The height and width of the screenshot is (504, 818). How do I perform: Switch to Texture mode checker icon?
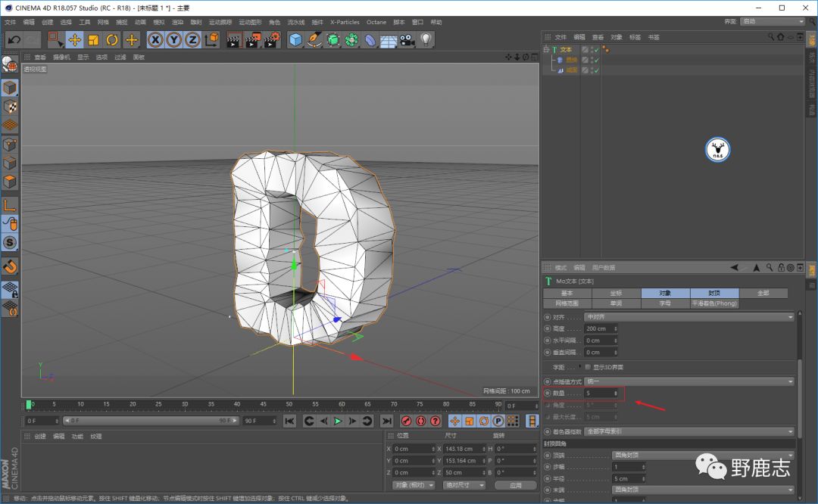(10, 107)
